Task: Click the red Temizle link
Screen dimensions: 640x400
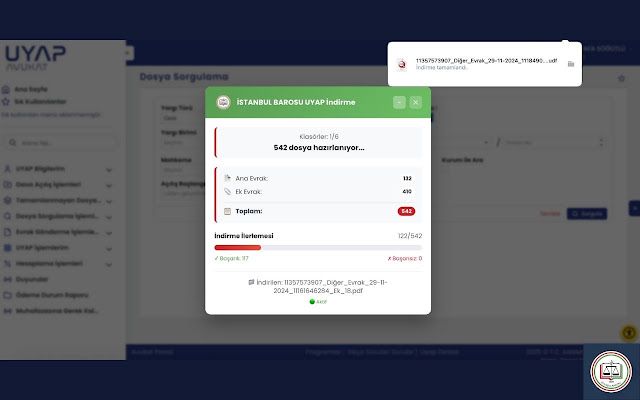Action: (550, 213)
